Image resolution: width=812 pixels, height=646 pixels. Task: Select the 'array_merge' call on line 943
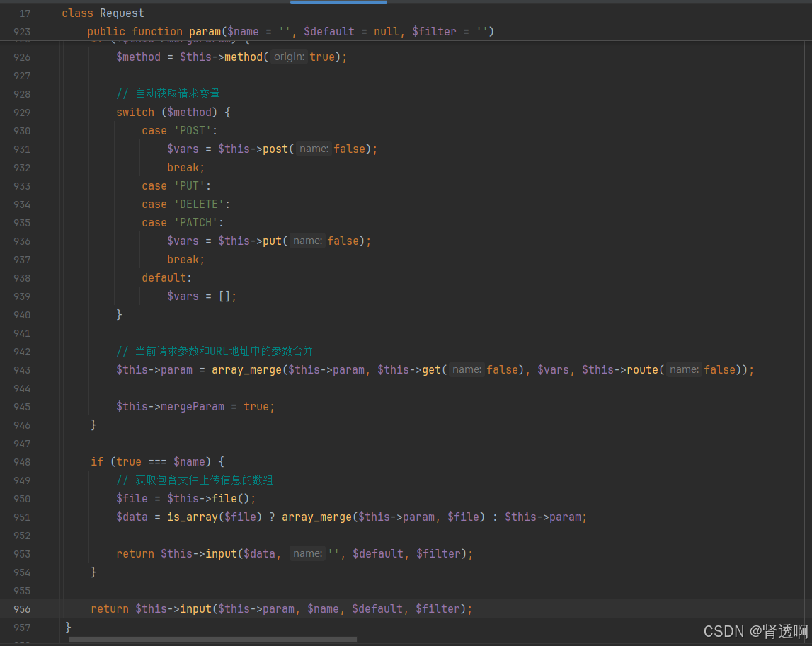[x=246, y=369]
